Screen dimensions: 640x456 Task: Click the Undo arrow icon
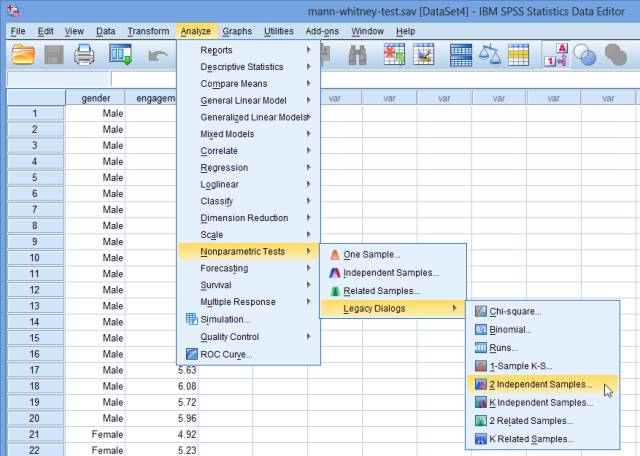[x=158, y=55]
